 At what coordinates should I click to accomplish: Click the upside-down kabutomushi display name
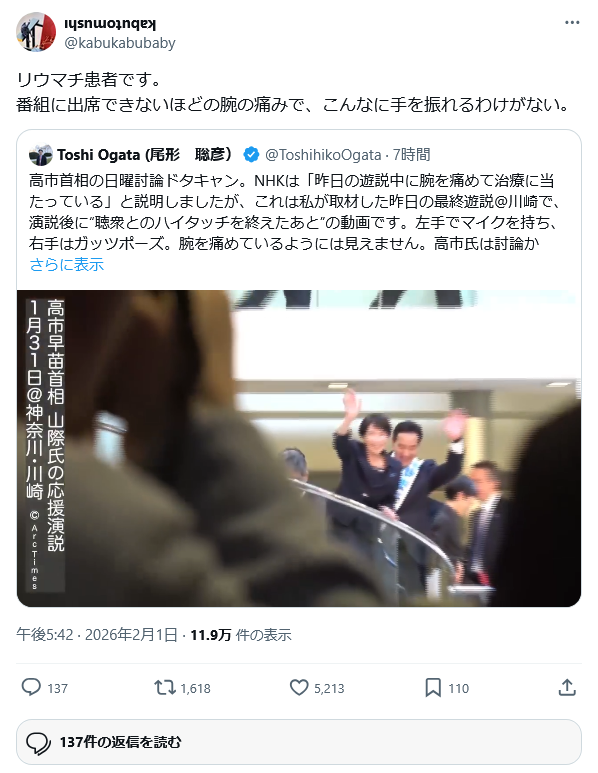click(x=110, y=24)
